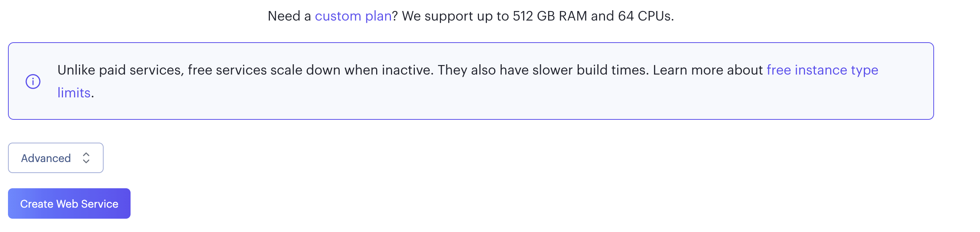Click the "Learn more about" text in banner
The width and height of the screenshot is (980, 232).
pyautogui.click(x=707, y=70)
